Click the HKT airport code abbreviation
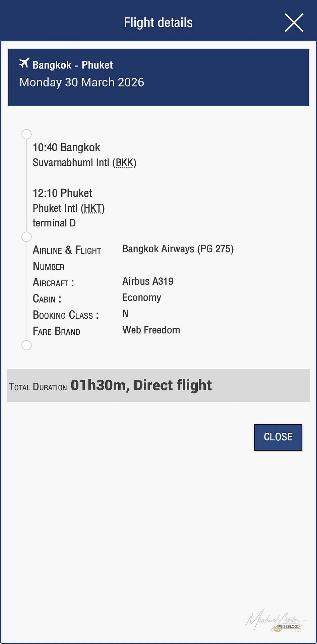Screen dimensions: 317x644 (92, 208)
